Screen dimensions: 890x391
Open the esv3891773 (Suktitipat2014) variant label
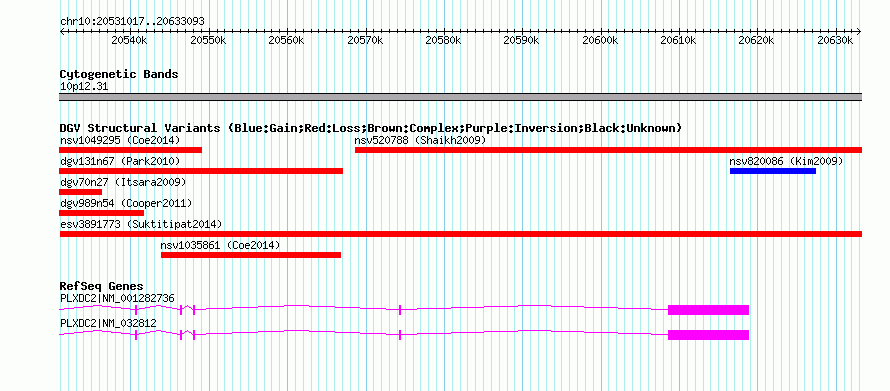(x=141, y=225)
